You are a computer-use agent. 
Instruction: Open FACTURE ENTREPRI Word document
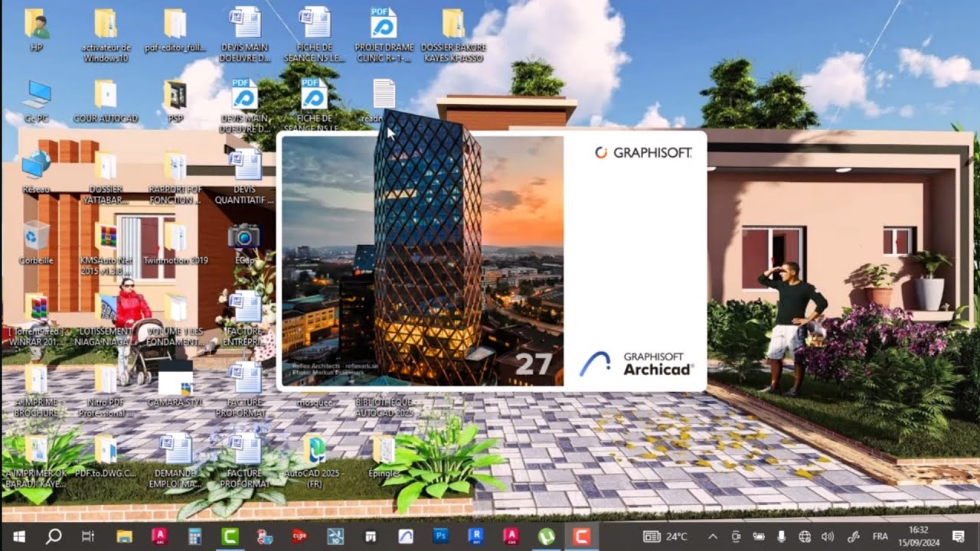(x=245, y=305)
